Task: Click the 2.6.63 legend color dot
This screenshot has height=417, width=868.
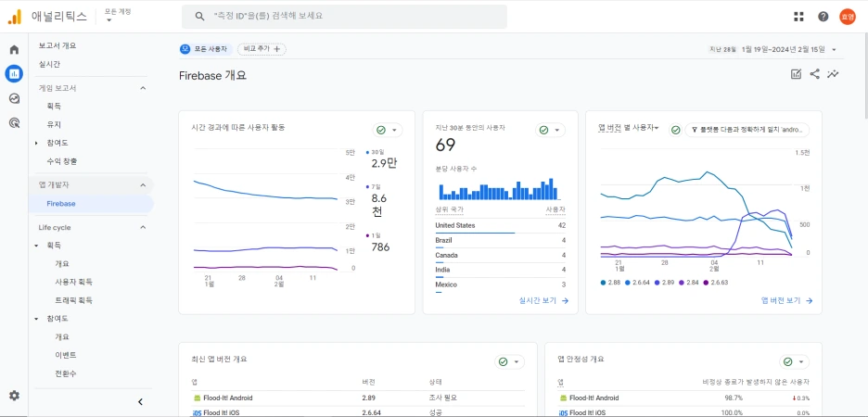Action: (706, 283)
